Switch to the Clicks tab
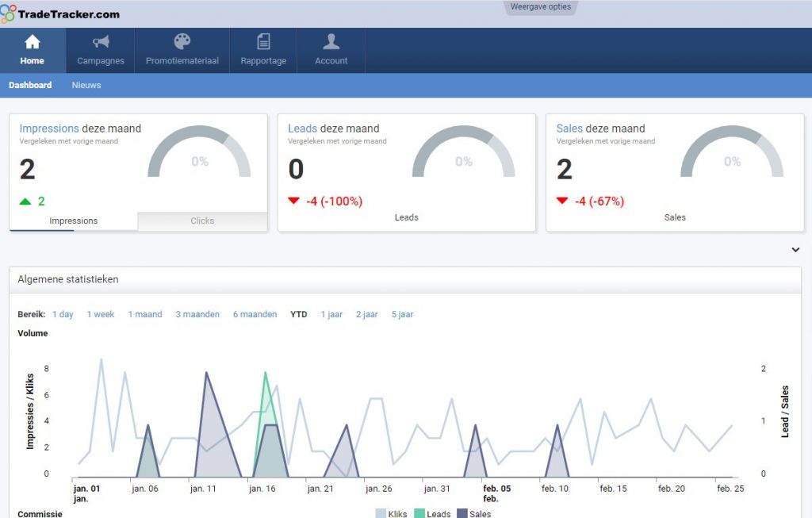 coord(202,221)
